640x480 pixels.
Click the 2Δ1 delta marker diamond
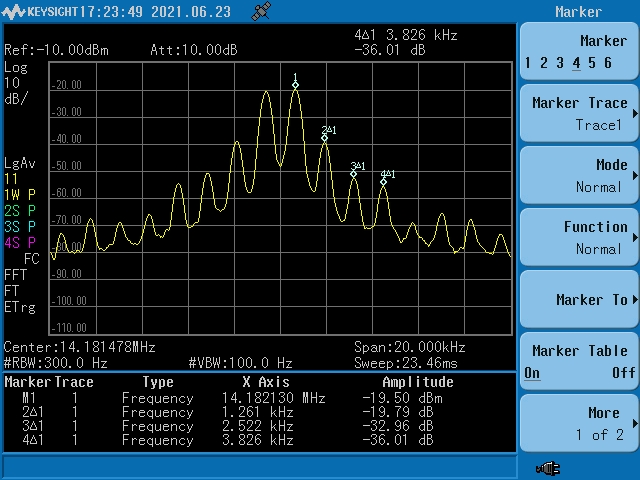pos(324,138)
